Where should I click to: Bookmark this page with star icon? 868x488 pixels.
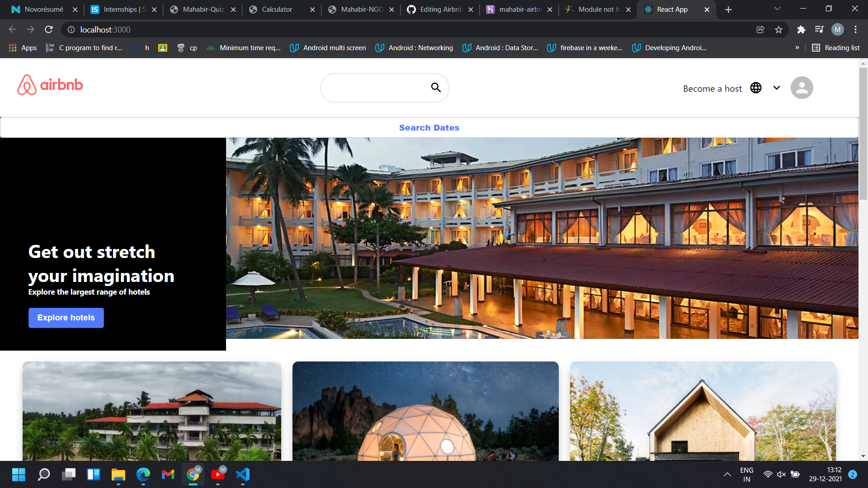tap(778, 29)
